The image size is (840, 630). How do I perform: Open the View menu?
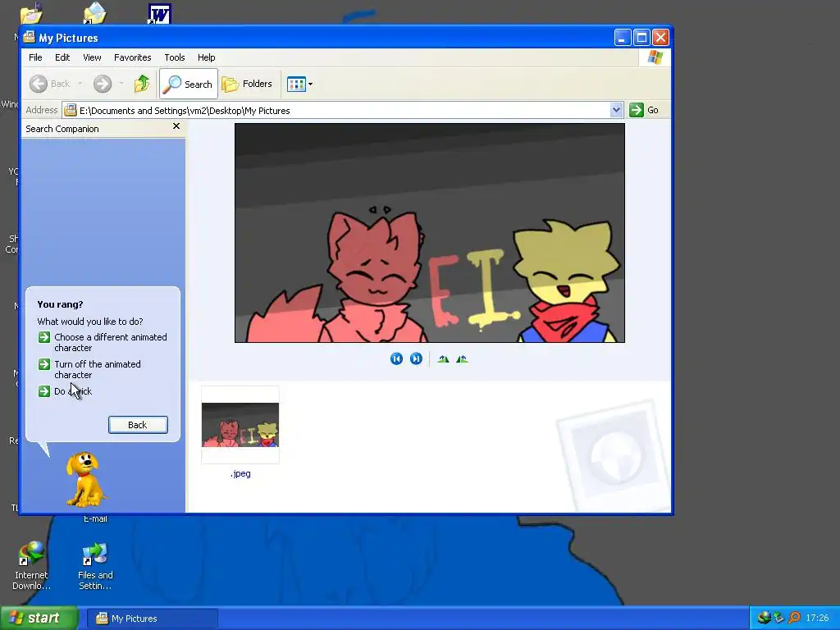coord(92,57)
